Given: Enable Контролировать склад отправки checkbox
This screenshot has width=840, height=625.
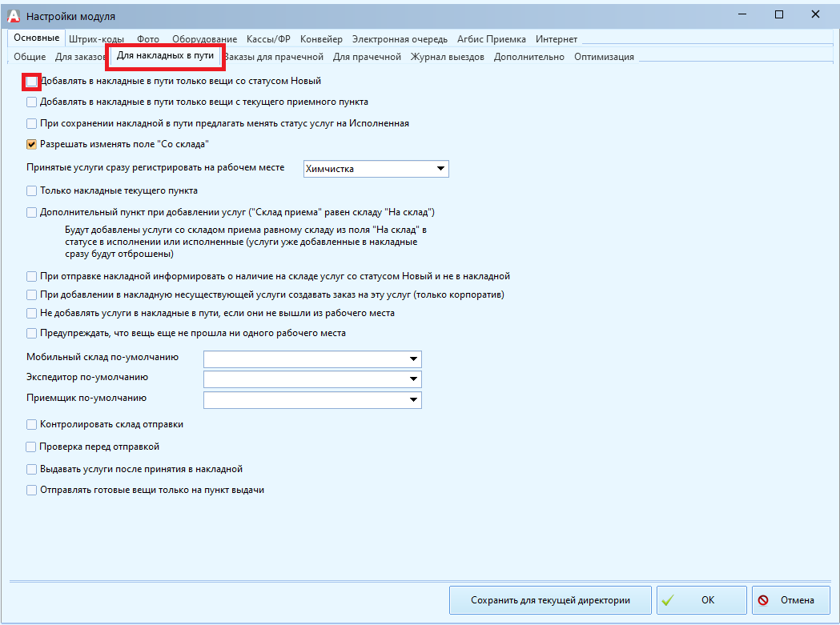Looking at the screenshot, I should tap(32, 425).
